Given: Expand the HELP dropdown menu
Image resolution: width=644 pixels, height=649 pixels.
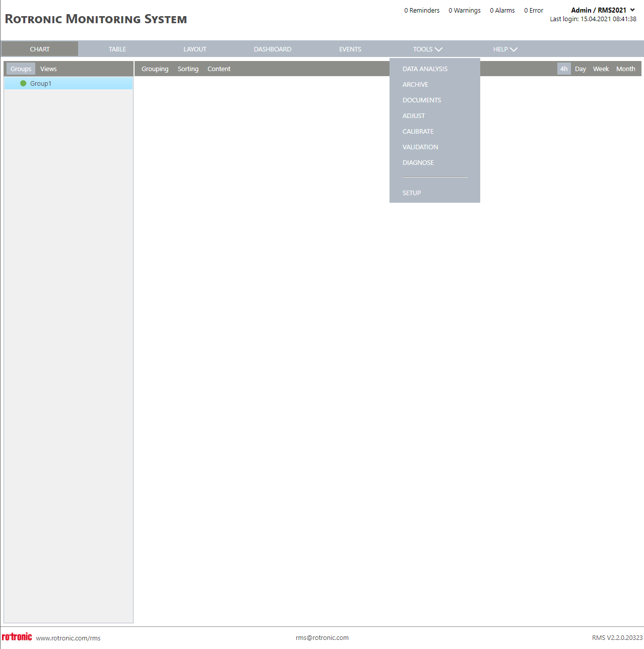Looking at the screenshot, I should point(505,49).
